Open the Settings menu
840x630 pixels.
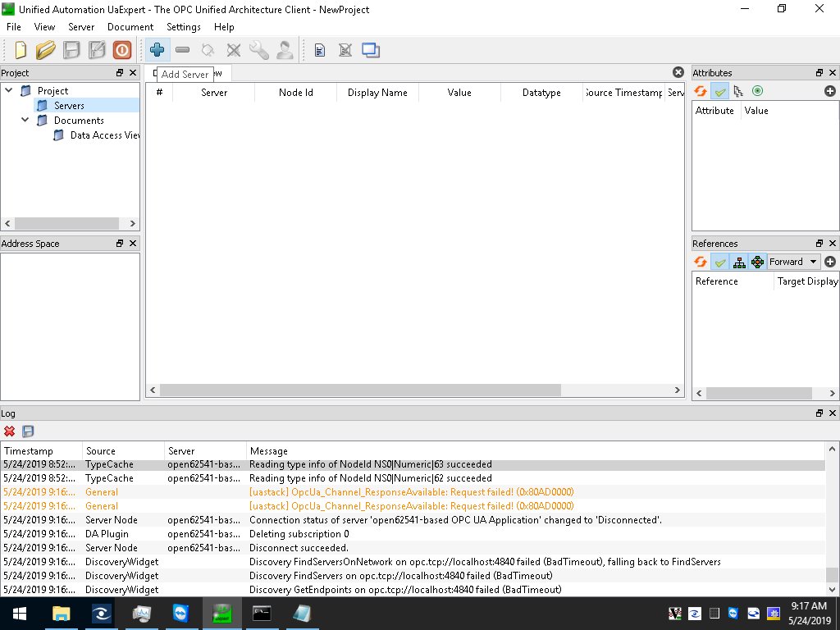point(184,27)
